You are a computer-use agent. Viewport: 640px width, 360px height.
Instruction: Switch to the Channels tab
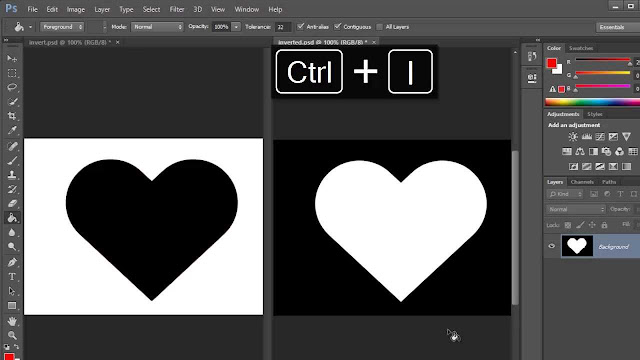pos(582,182)
